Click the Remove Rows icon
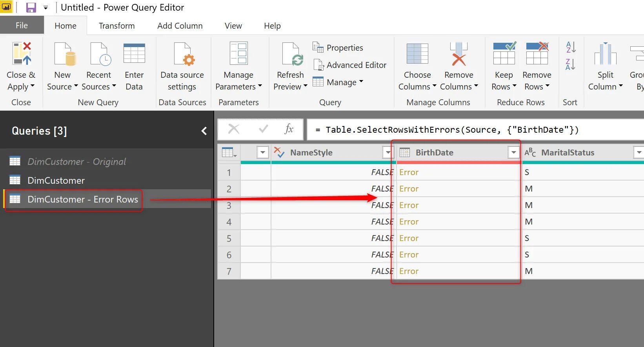The image size is (644, 347). tap(537, 53)
